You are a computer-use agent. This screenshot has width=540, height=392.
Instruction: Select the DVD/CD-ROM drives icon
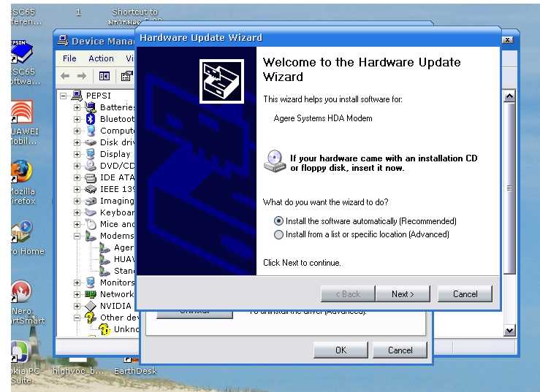click(x=91, y=166)
